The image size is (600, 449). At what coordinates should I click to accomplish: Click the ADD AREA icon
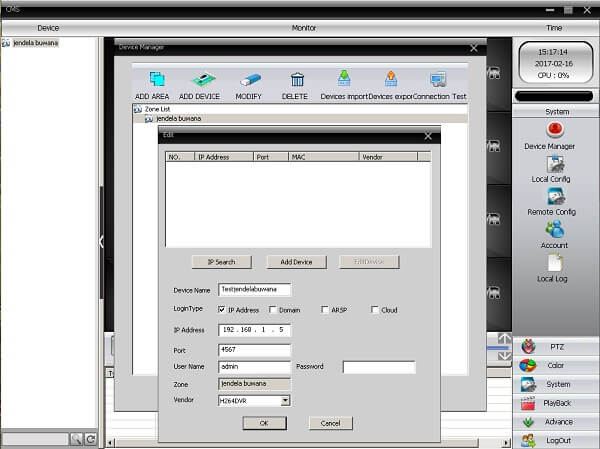157,79
